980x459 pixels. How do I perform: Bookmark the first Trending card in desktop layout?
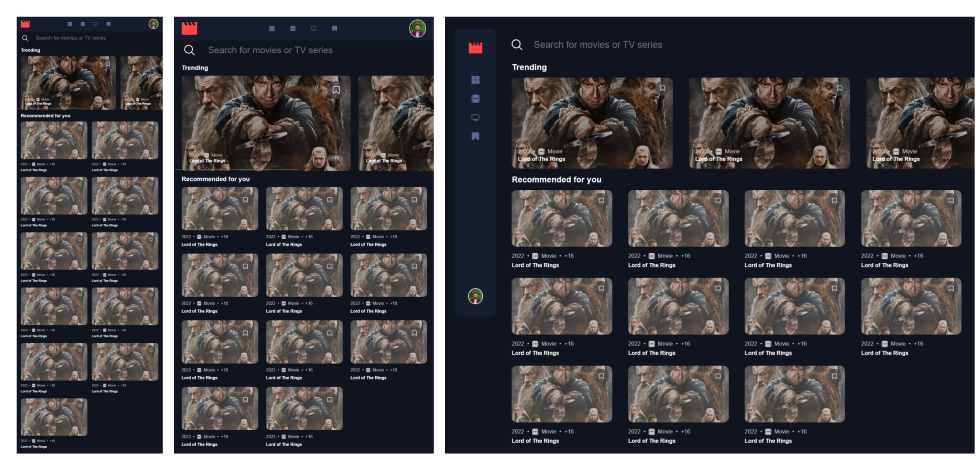[x=662, y=88]
